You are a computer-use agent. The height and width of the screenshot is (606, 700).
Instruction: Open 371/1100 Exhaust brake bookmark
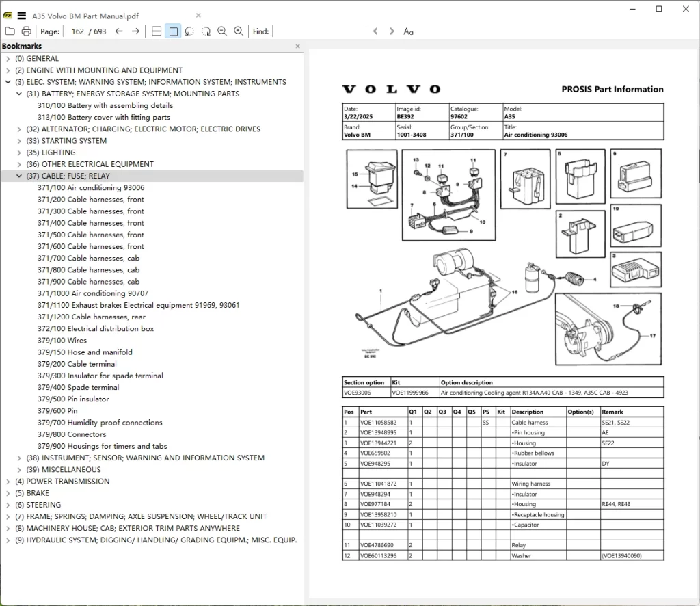[x=138, y=305]
